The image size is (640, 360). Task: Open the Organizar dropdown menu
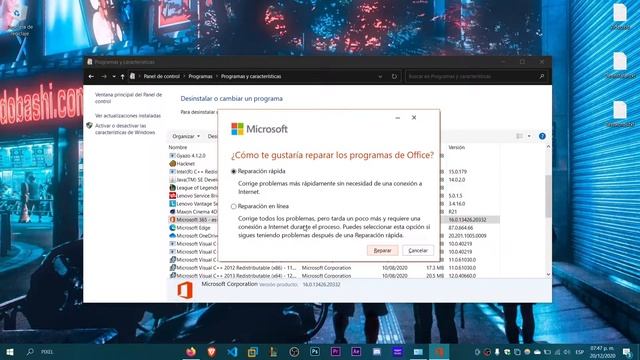[x=186, y=136]
